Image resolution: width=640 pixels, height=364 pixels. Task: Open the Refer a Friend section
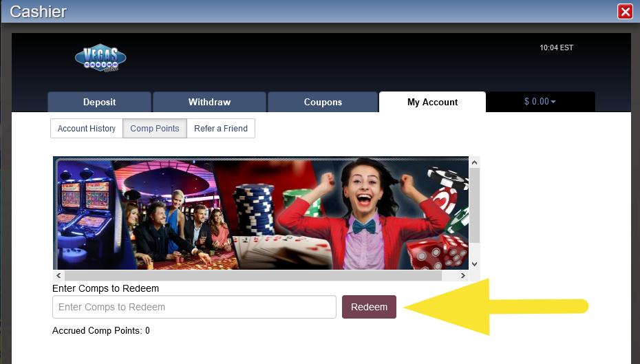point(221,129)
